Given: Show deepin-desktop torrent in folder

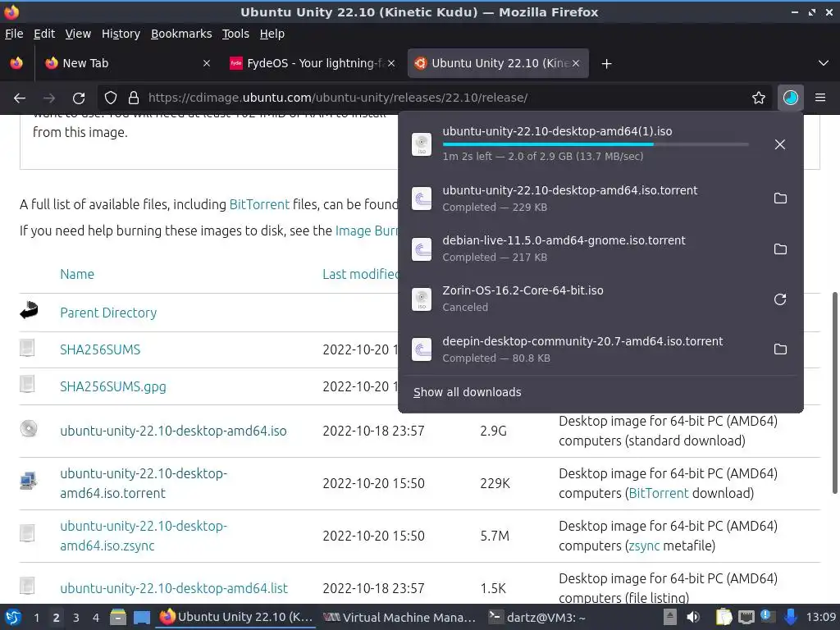Looking at the screenshot, I should (x=780, y=349).
